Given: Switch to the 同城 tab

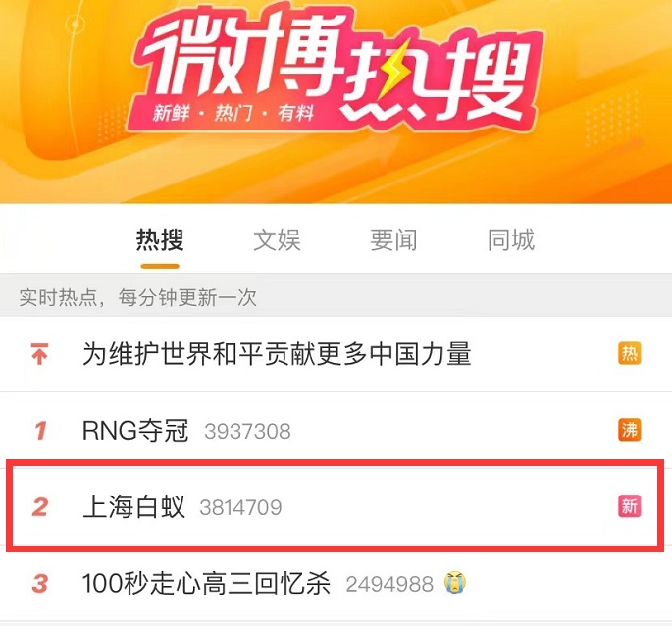Looking at the screenshot, I should [511, 239].
